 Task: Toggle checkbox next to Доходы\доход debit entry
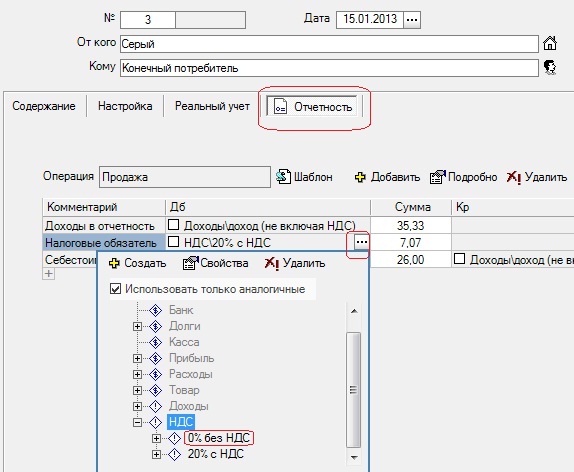(173, 224)
